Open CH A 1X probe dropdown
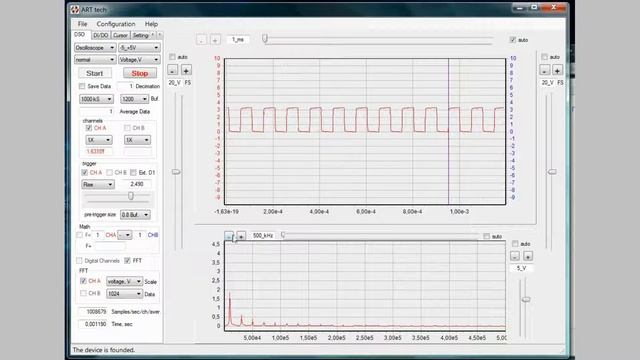The height and width of the screenshot is (360, 640). pyautogui.click(x=99, y=140)
